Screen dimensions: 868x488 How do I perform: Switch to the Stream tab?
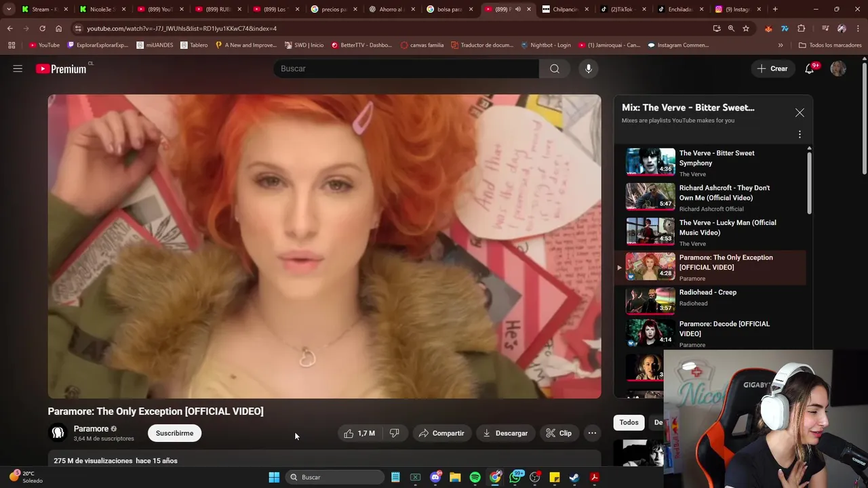pyautogui.click(x=44, y=9)
